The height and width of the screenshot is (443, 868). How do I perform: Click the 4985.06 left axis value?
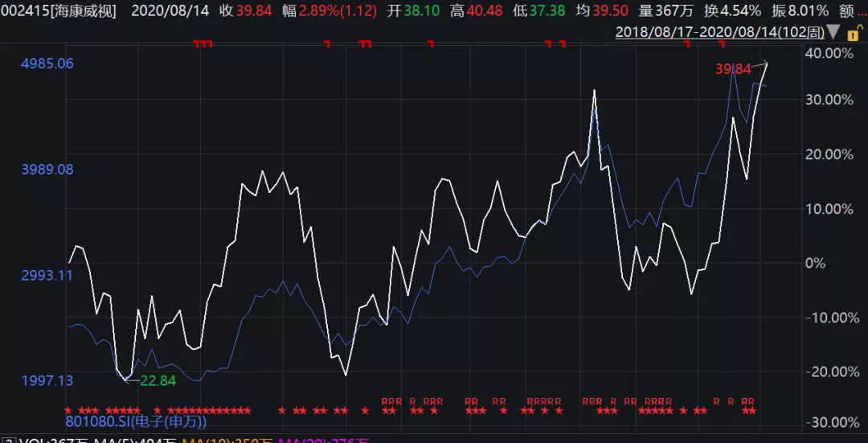tap(47, 64)
